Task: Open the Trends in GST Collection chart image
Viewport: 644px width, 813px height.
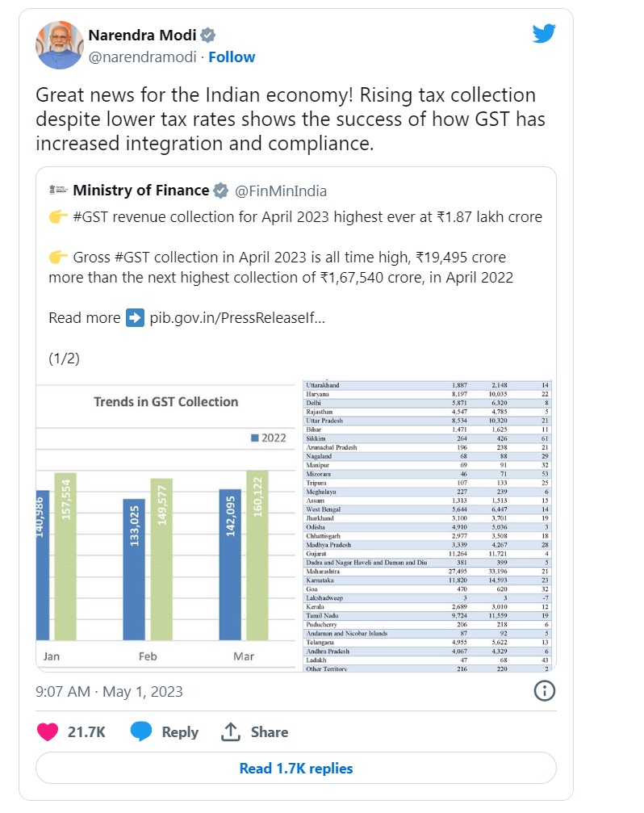Action: pyautogui.click(x=167, y=526)
